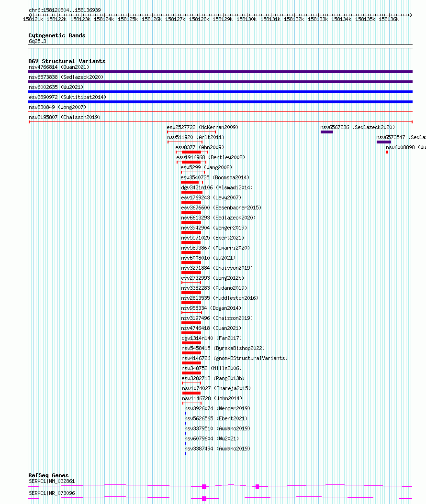
Task: Open the esv3282718 (Pang2013b) variant
Action: tap(213, 378)
